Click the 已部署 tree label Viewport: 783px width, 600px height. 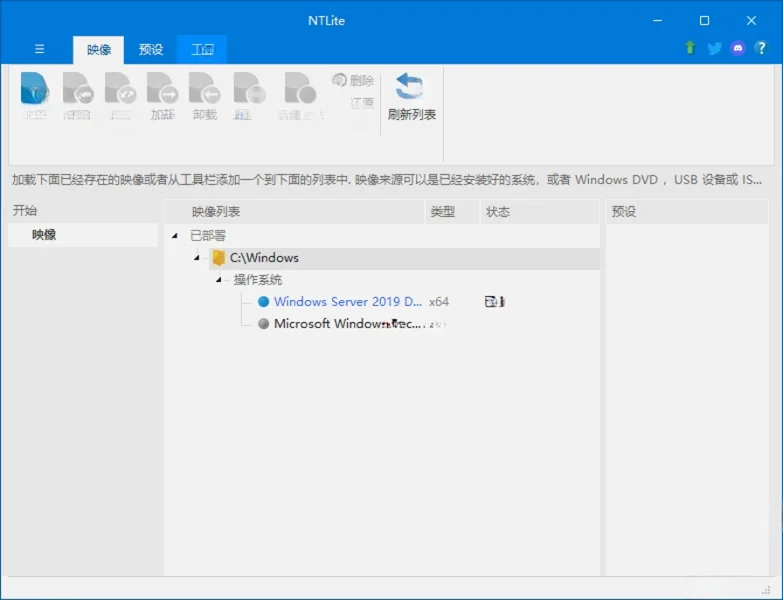point(208,236)
